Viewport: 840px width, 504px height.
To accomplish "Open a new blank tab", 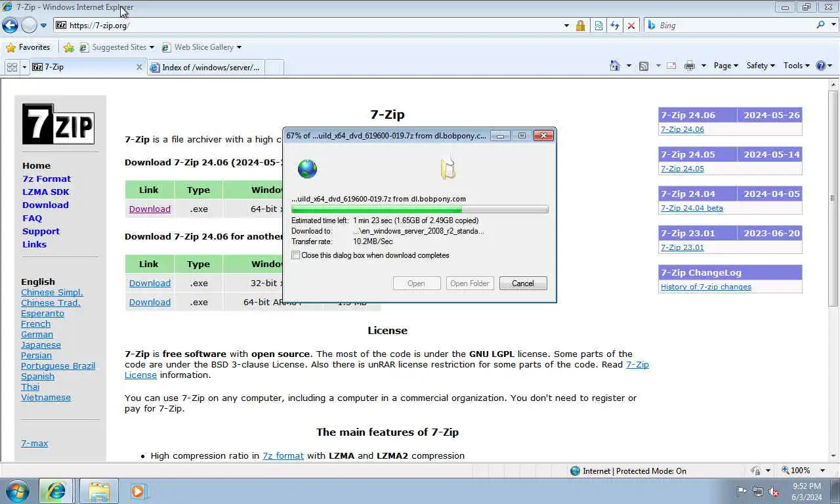I will 274,67.
